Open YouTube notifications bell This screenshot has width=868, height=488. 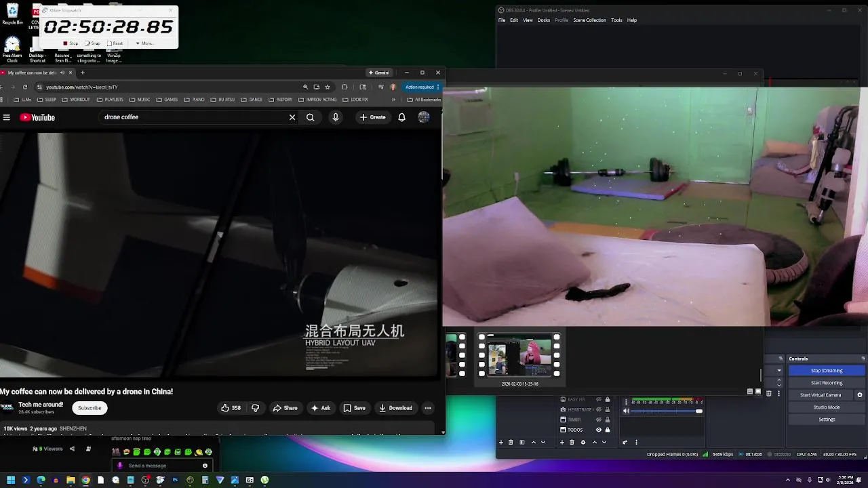tap(401, 117)
